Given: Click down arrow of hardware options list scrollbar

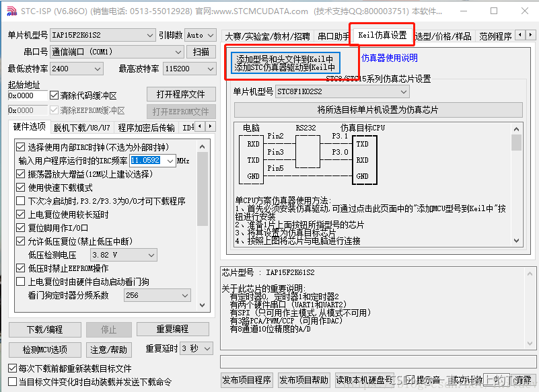Looking at the screenshot, I should (x=203, y=305).
